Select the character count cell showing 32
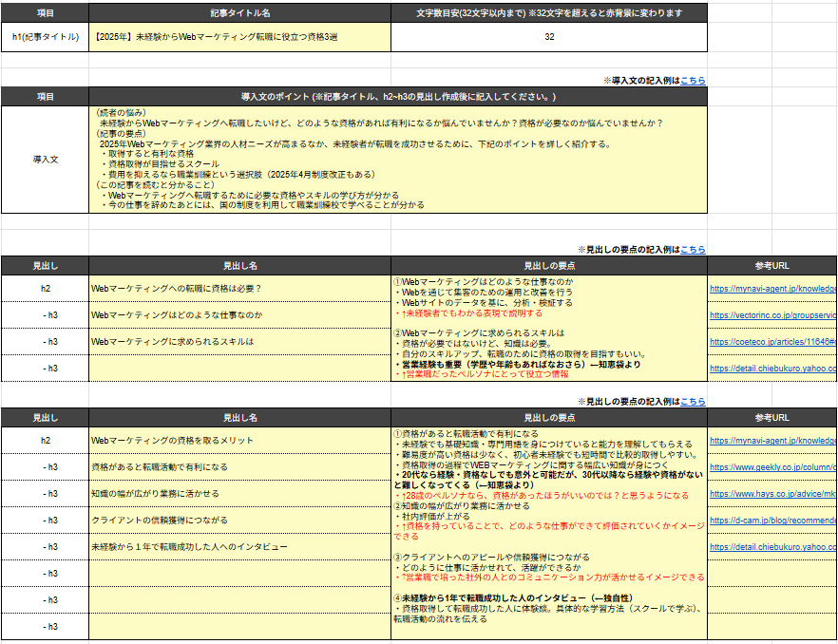 coord(549,37)
